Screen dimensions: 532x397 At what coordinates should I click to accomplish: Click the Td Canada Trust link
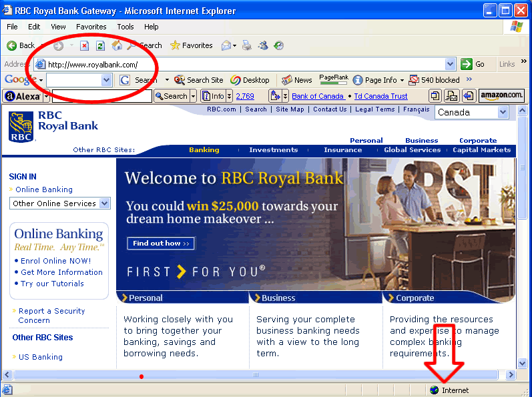pyautogui.click(x=380, y=96)
